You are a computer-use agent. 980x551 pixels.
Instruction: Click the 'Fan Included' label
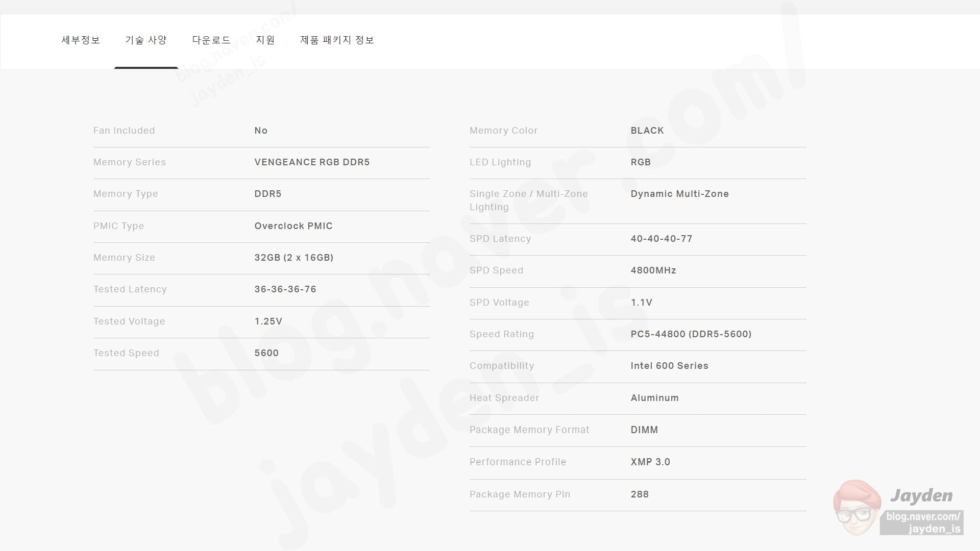[124, 131]
